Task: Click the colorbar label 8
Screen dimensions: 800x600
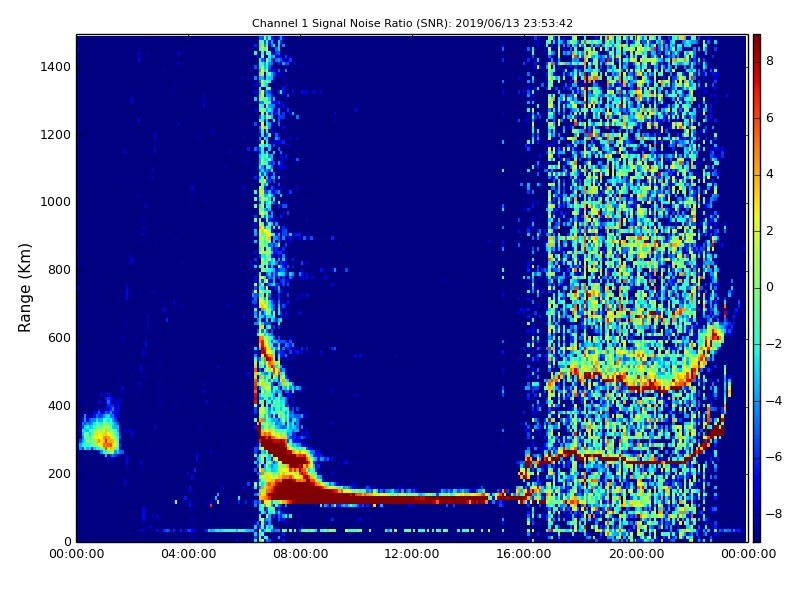Action: point(770,61)
